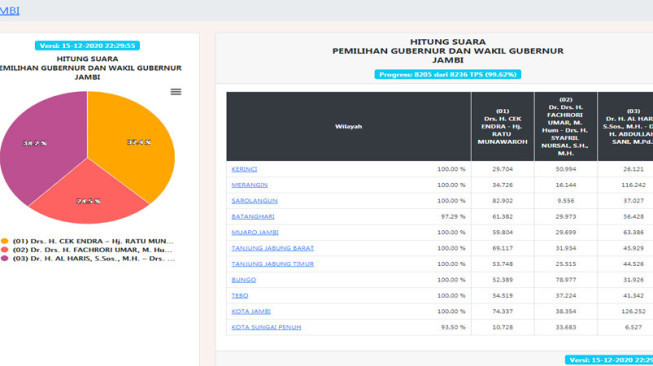Click the KERINCI value 29.704
This screenshot has height=366, width=653.
coord(503,169)
